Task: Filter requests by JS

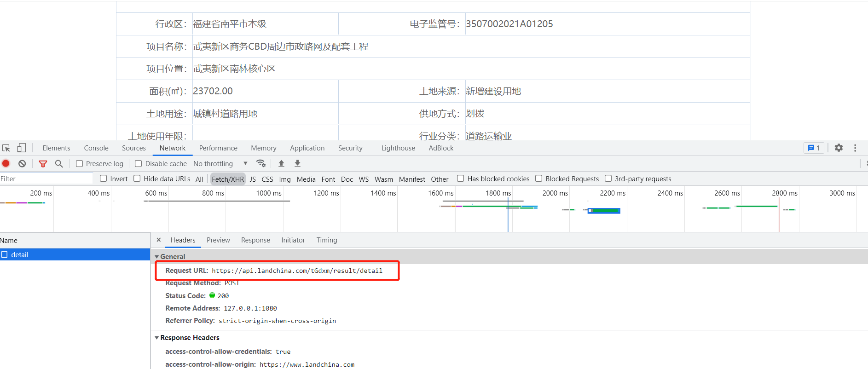Action: click(x=253, y=179)
